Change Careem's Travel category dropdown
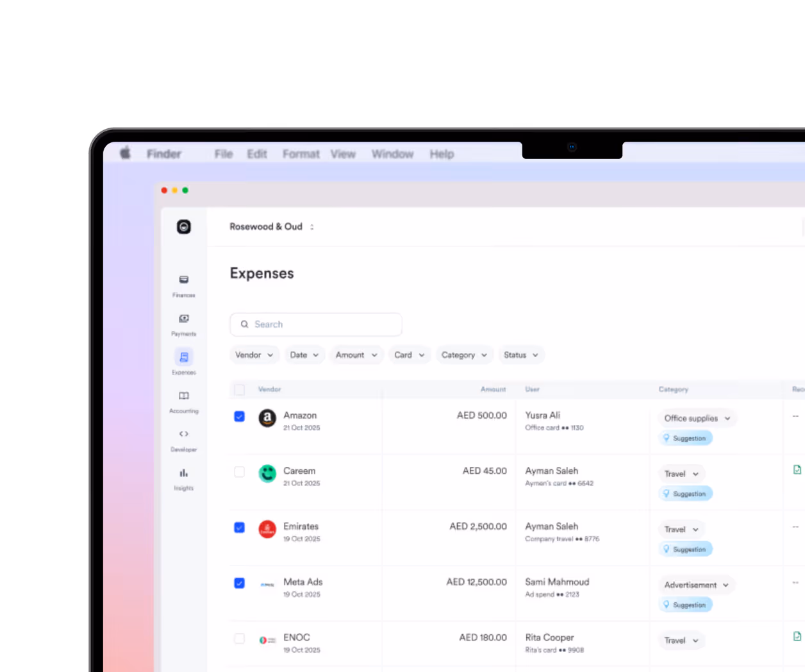 (681, 474)
